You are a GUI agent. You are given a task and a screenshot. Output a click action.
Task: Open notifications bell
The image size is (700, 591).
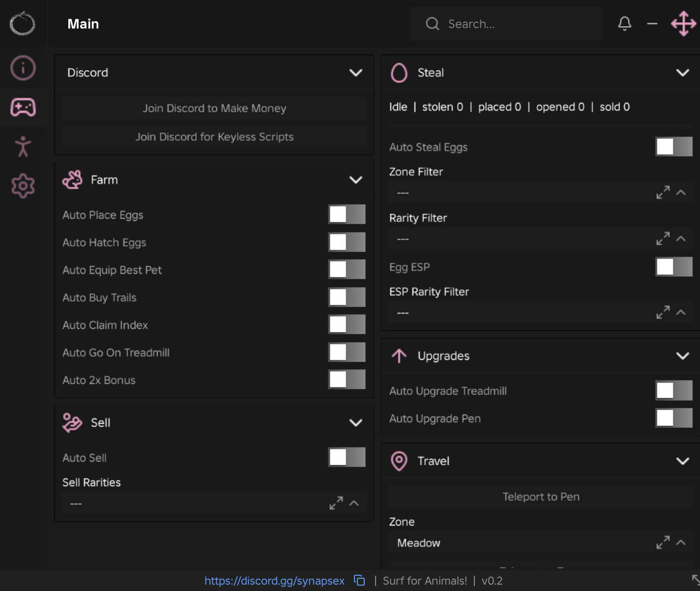click(625, 24)
